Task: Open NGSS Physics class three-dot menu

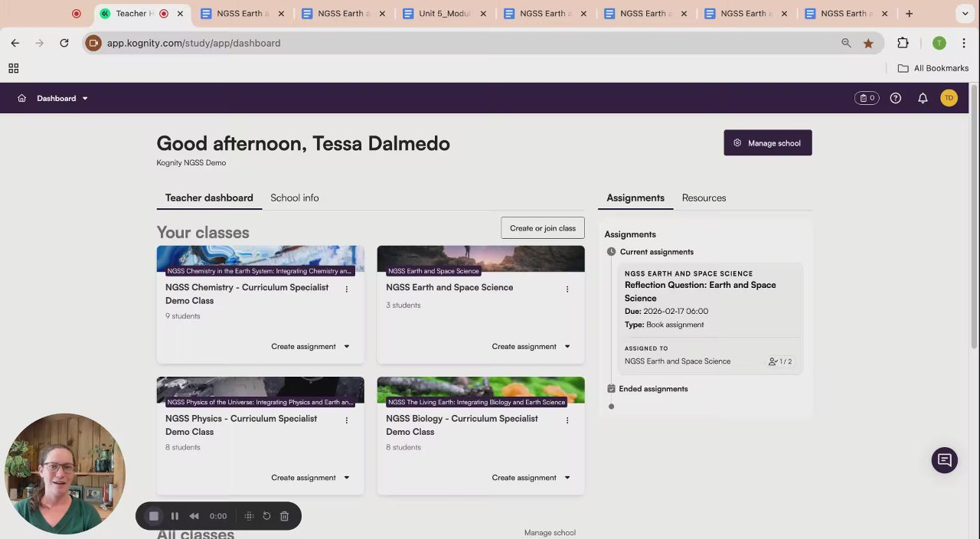Action: tap(347, 420)
